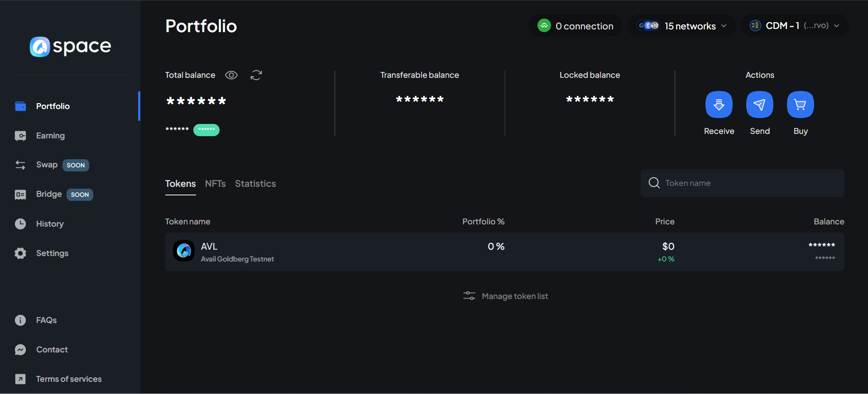Click the Buy cart icon
The width and height of the screenshot is (868, 394).
(x=800, y=104)
